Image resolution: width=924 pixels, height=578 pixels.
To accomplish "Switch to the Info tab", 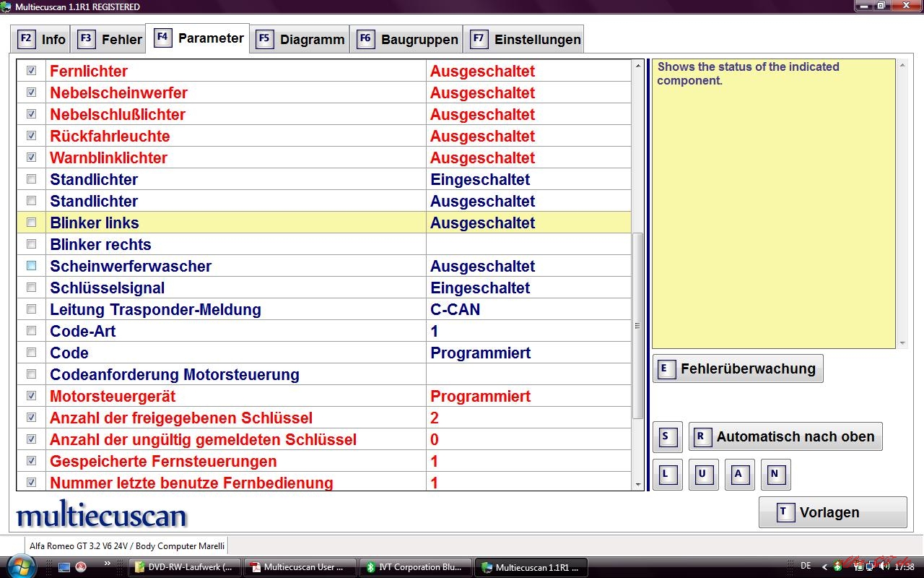I will (42, 39).
